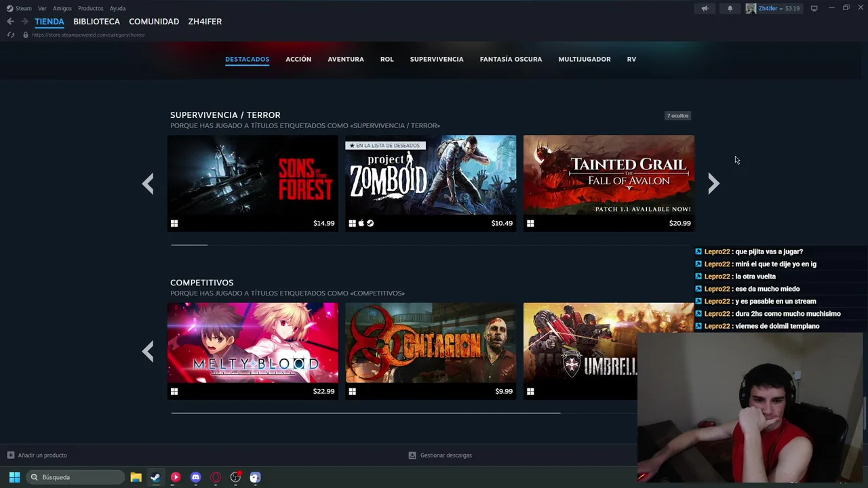Image resolution: width=868 pixels, height=488 pixels.
Task: Expand the Zh4ifer account dropdown
Action: coord(781,8)
